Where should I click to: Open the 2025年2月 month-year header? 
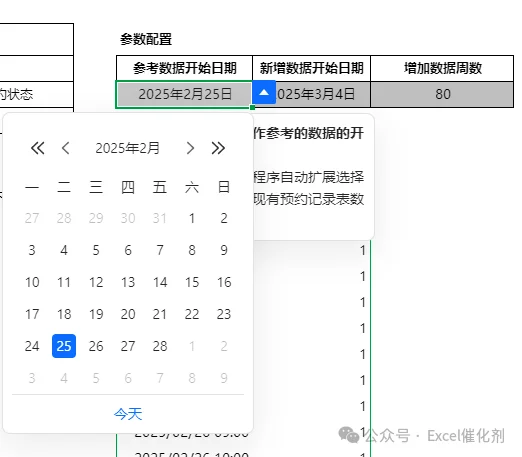[128, 148]
